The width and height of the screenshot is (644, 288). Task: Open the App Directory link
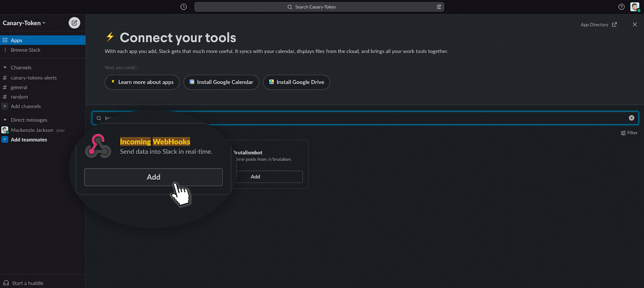tap(599, 25)
